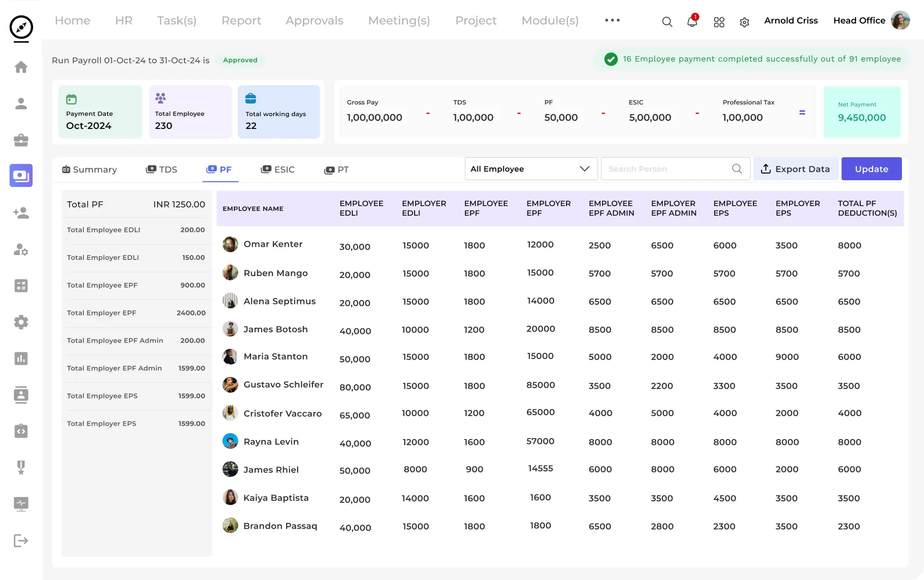924x580 pixels.
Task: Click the notification bell with red badge
Action: [692, 22]
